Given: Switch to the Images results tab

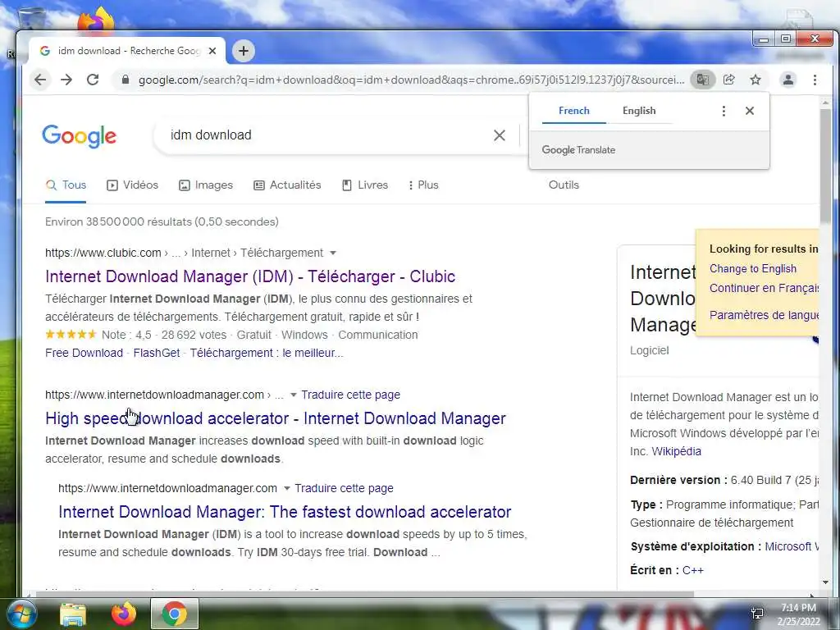Looking at the screenshot, I should [x=206, y=185].
